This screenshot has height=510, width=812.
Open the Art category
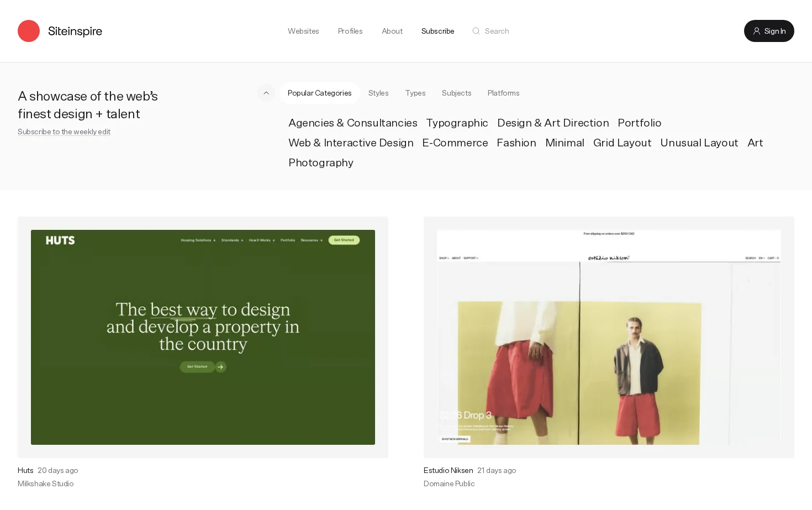point(755,143)
